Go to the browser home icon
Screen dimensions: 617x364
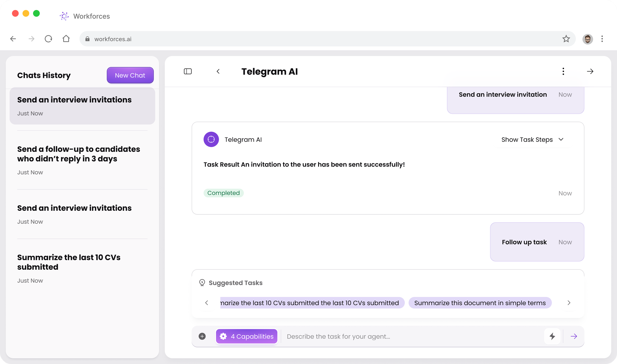coord(66,39)
